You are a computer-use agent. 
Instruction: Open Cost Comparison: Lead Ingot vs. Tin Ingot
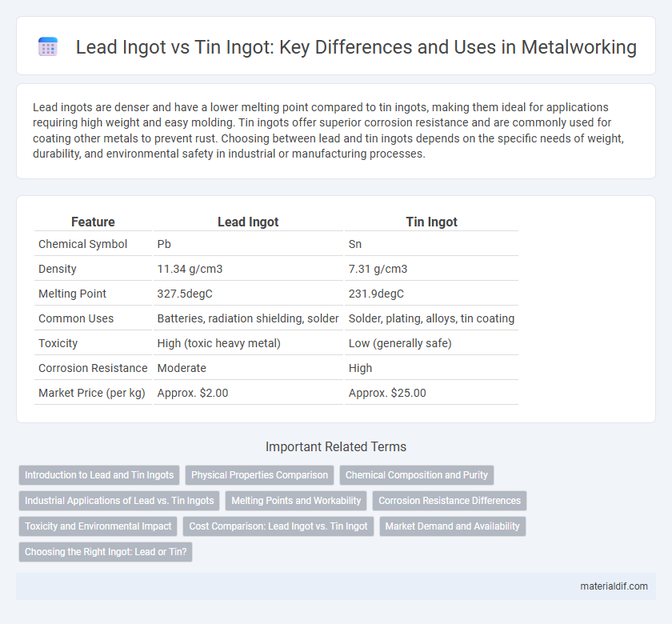278,526
